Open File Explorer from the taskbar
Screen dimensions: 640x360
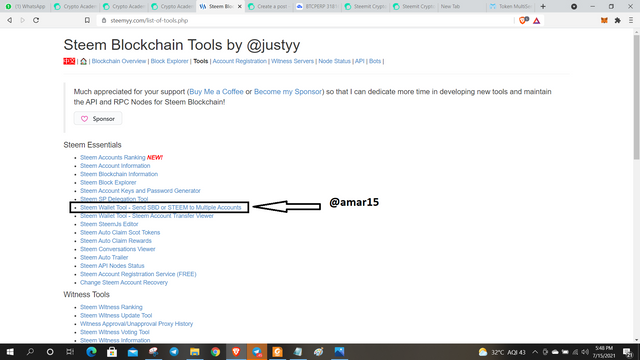tap(195, 352)
